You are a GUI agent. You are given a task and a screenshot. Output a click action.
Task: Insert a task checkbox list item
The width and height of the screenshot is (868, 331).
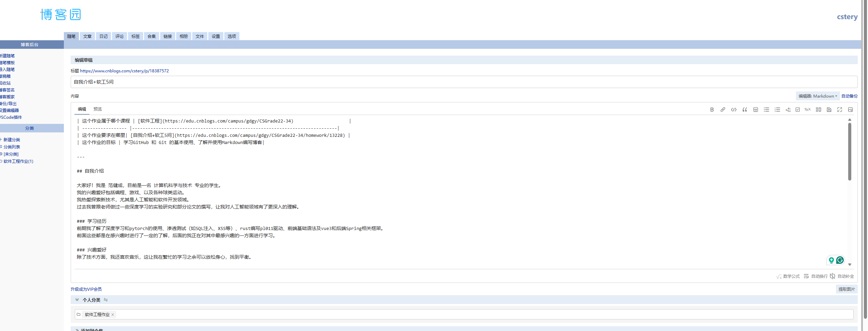coord(797,110)
